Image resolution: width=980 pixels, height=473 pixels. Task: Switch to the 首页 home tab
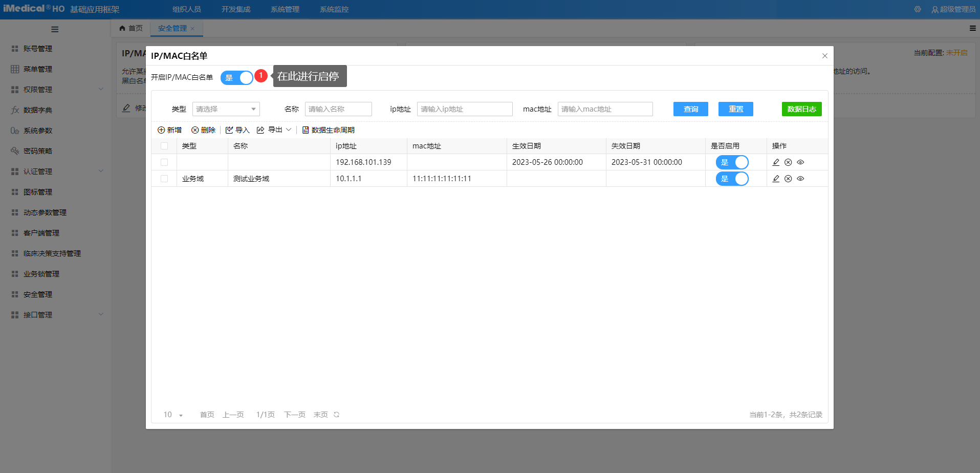coord(131,28)
